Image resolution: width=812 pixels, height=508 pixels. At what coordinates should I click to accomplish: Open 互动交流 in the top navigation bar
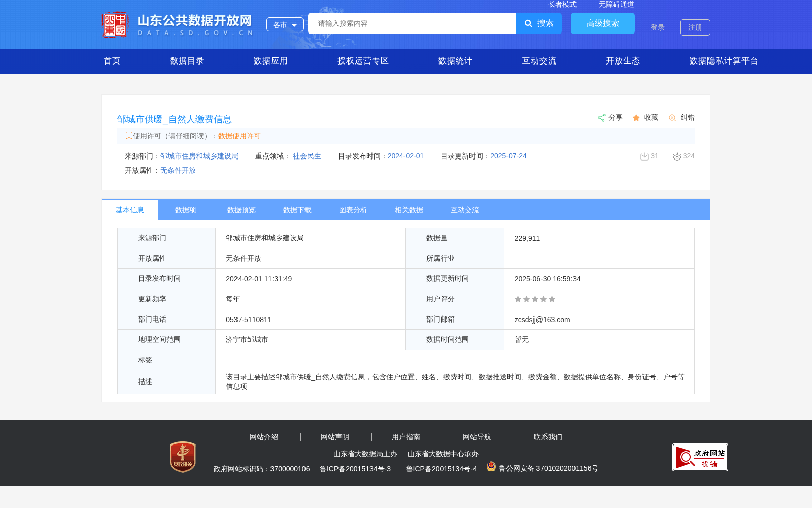click(539, 61)
